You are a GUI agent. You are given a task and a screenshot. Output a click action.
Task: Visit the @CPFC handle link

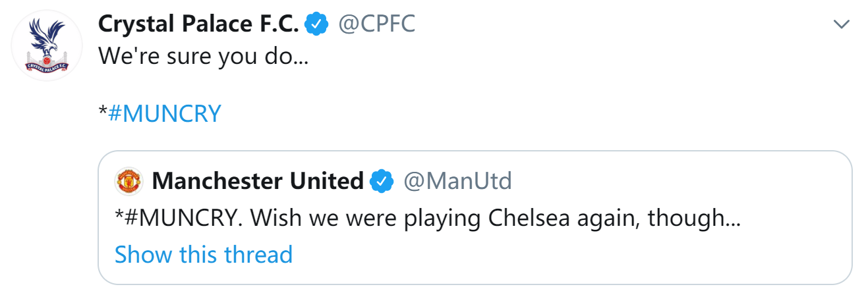point(376,25)
